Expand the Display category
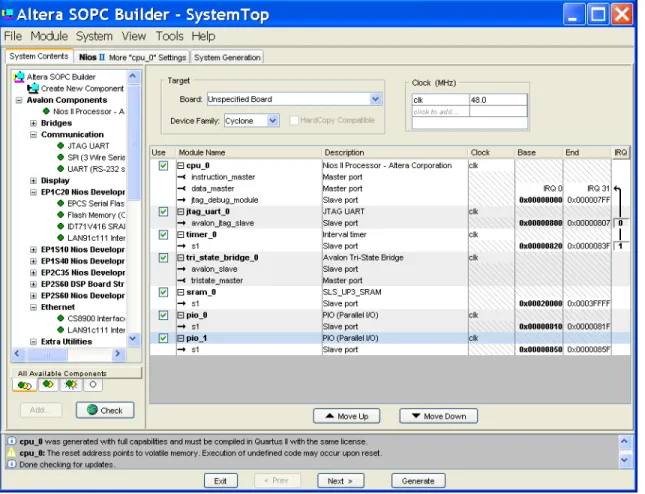Viewport: 645px width, 494px height. tap(33, 181)
